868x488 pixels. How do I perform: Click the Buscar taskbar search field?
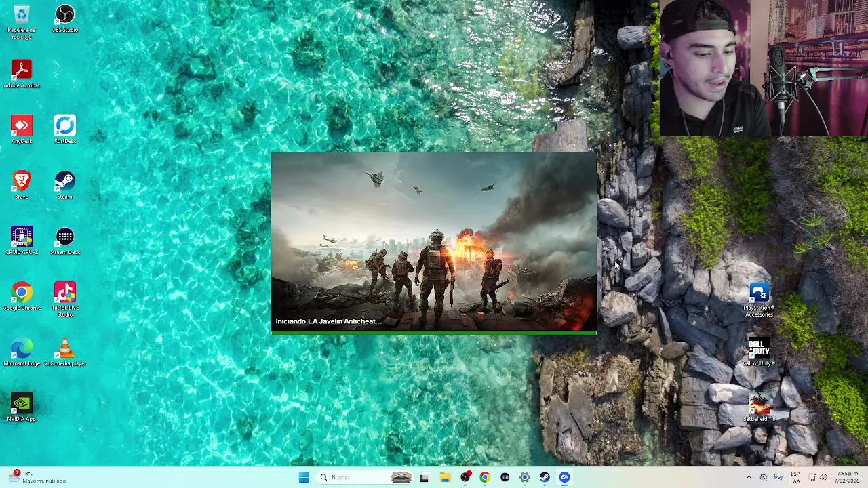click(365, 477)
